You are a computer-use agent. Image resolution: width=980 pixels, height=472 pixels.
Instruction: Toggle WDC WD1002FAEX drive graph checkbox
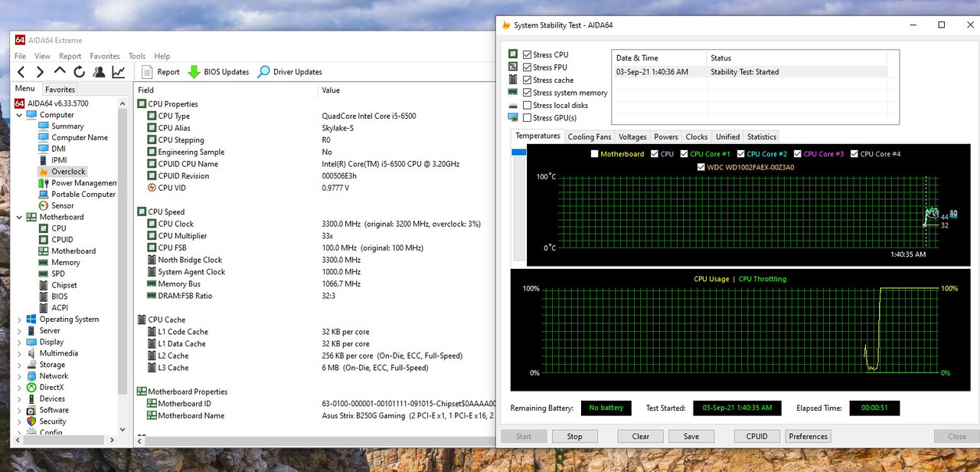[x=701, y=167]
